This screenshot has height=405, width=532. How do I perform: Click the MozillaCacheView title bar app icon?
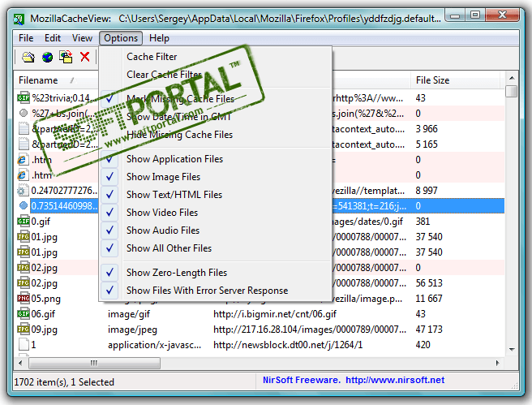click(x=19, y=19)
